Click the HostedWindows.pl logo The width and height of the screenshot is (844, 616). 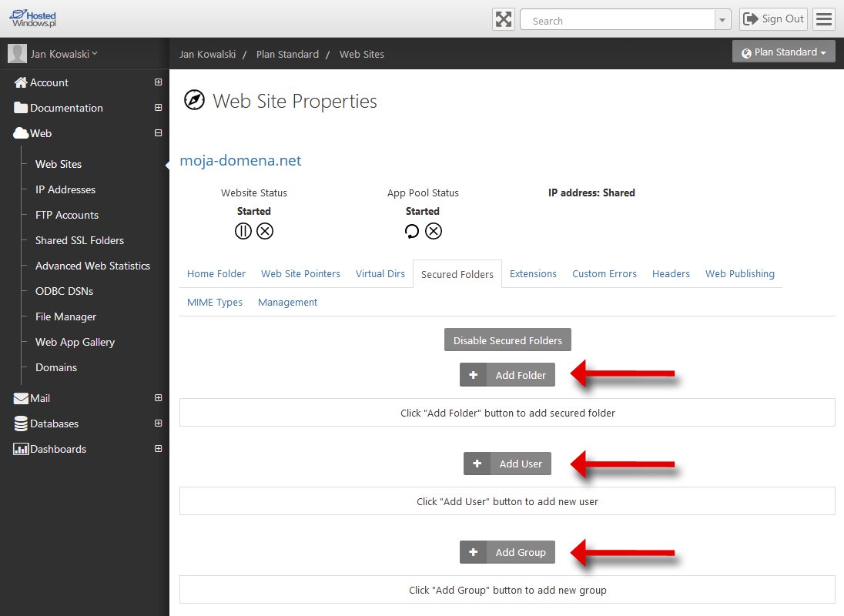33,18
